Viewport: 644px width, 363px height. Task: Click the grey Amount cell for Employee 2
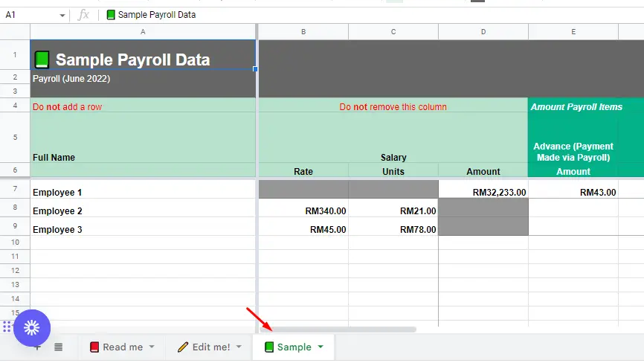pyautogui.click(x=483, y=208)
